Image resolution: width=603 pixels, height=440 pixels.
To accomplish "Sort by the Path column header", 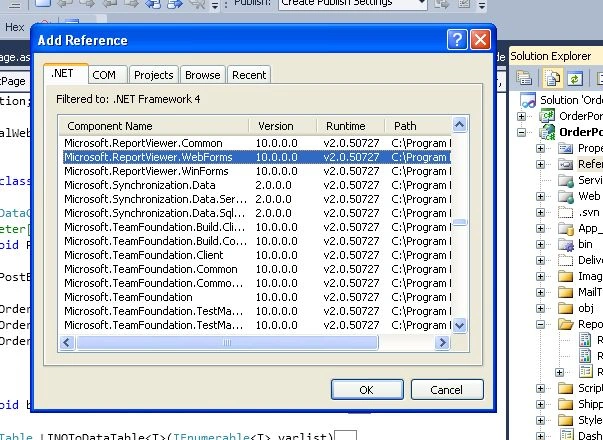I will [x=418, y=126].
